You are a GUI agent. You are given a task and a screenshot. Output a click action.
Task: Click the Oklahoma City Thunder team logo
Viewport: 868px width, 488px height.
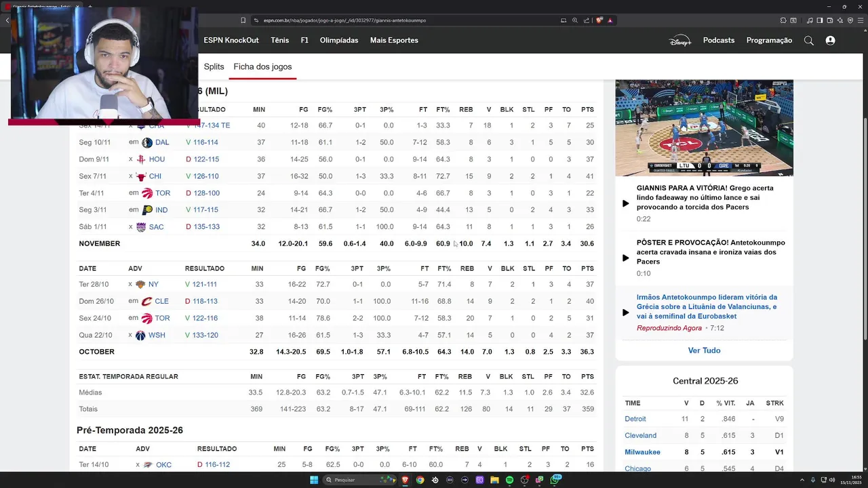[x=148, y=465]
